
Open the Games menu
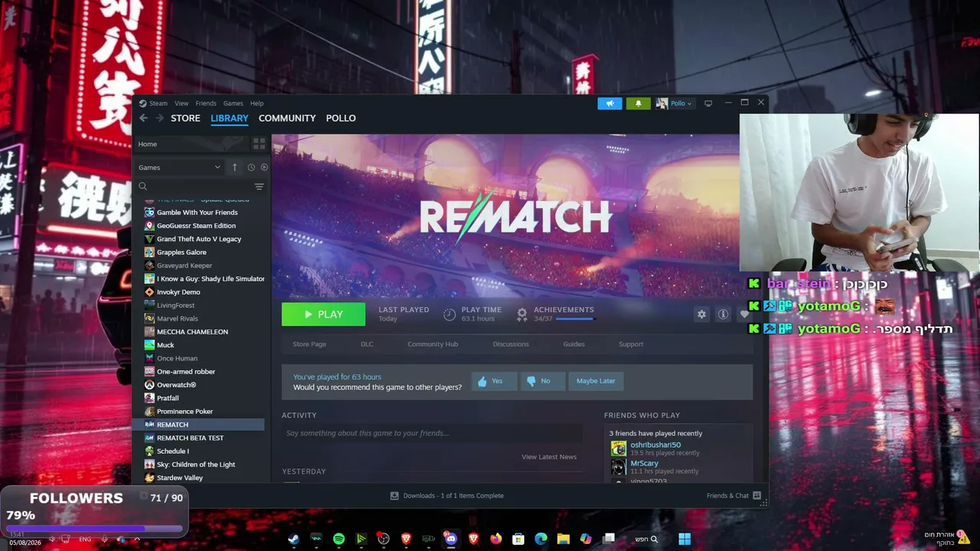coord(234,103)
